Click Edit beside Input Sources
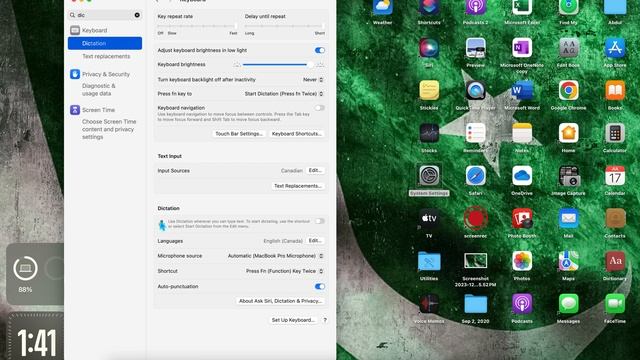640x360 pixels. tap(315, 170)
